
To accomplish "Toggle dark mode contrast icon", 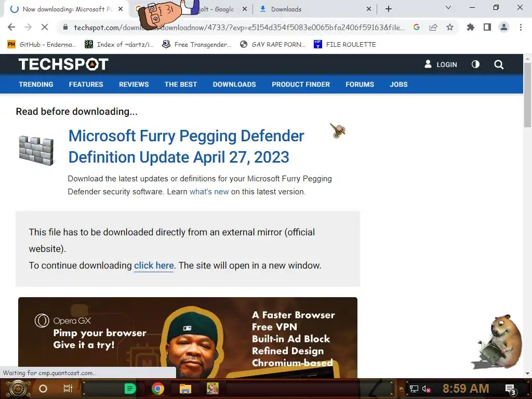I will coord(476,64).
